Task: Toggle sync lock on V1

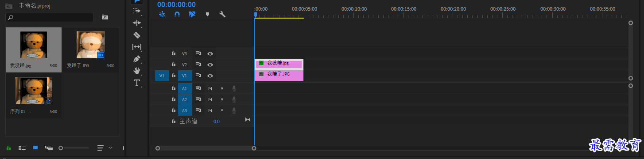Action: click(x=198, y=76)
